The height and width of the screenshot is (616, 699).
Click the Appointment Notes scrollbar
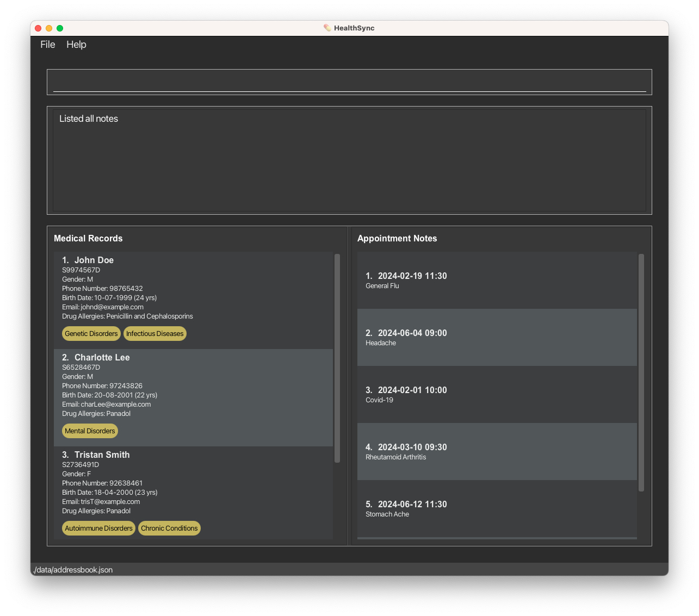pyautogui.click(x=641, y=373)
